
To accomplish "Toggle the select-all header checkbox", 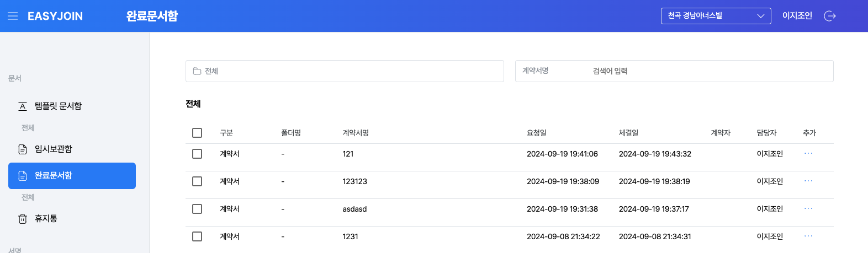I will (x=197, y=133).
